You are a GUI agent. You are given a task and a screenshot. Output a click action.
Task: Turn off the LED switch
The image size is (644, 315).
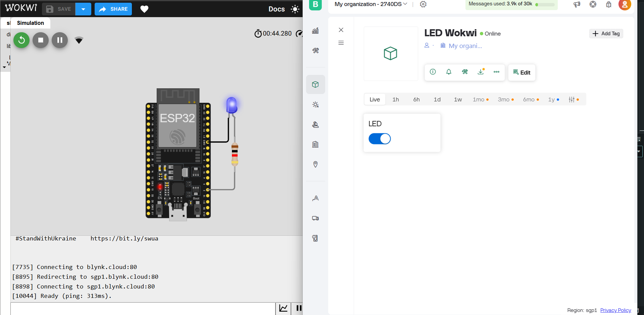(x=380, y=139)
